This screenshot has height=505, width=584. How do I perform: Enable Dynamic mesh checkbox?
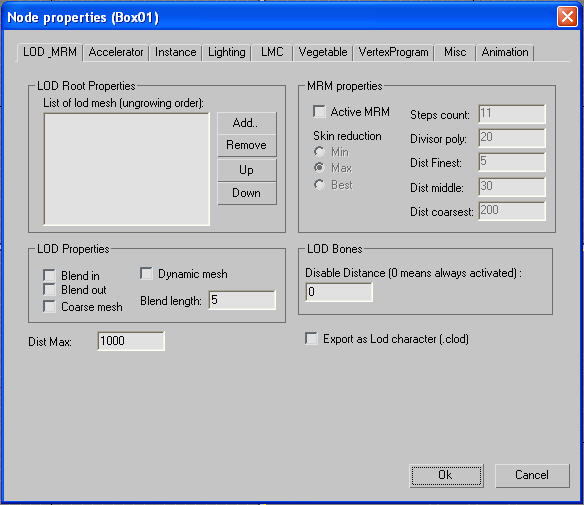146,273
